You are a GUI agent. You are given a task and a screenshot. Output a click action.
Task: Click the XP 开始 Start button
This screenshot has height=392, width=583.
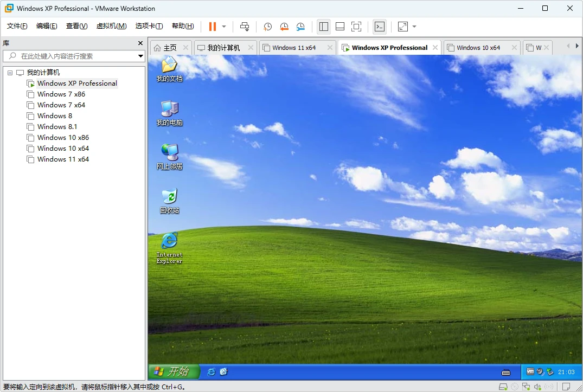(x=173, y=371)
